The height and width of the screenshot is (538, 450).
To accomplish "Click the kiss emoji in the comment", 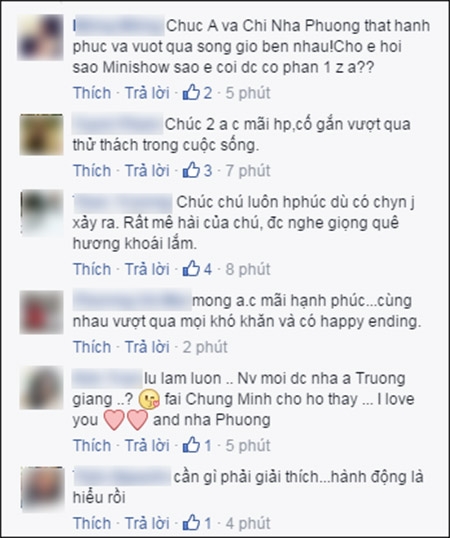I will 149,399.
